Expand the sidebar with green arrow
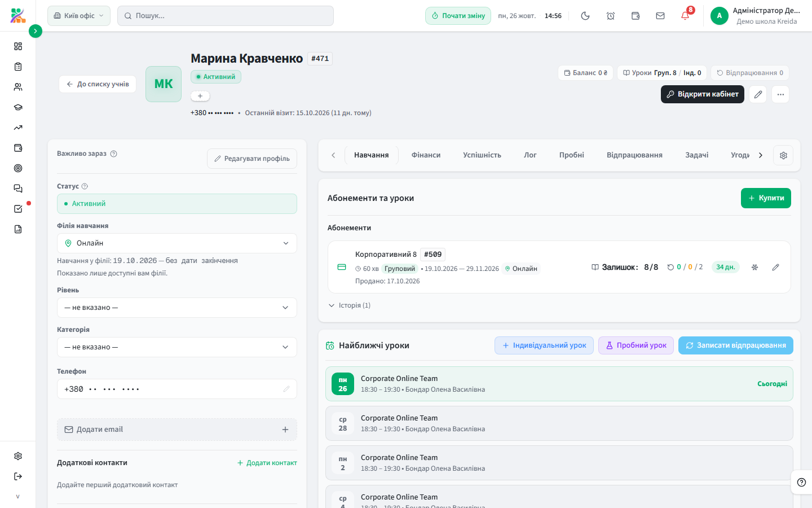Screen dimensions: 812x508 pyautogui.click(x=36, y=31)
